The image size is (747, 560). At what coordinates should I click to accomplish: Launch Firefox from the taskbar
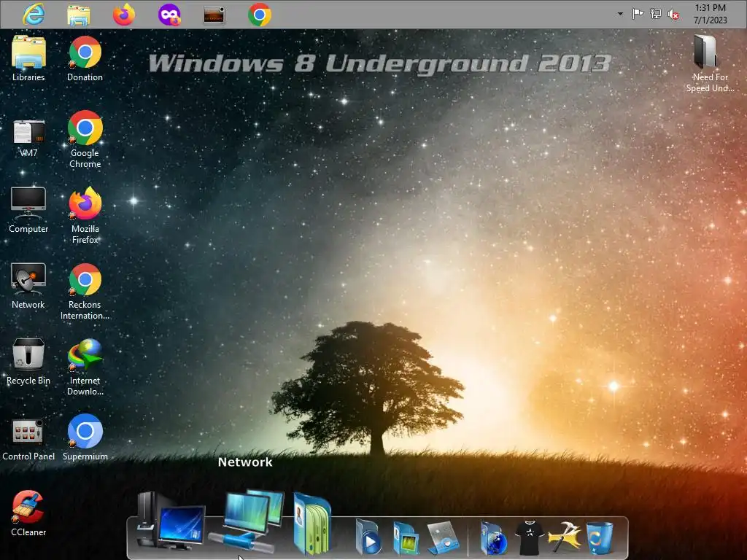point(124,15)
